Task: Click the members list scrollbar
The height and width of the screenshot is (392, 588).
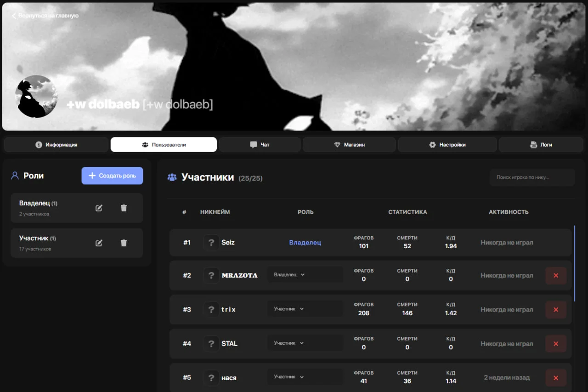Action: pos(575,263)
